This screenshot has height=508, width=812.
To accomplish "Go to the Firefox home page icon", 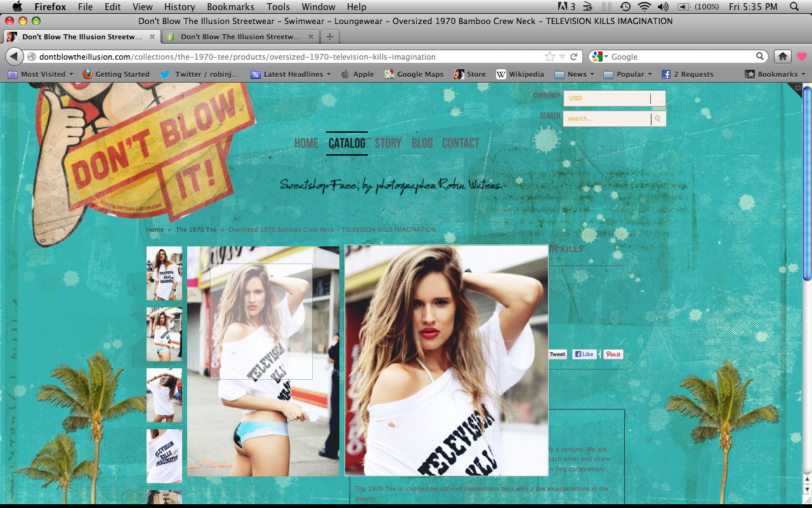I will [x=783, y=57].
